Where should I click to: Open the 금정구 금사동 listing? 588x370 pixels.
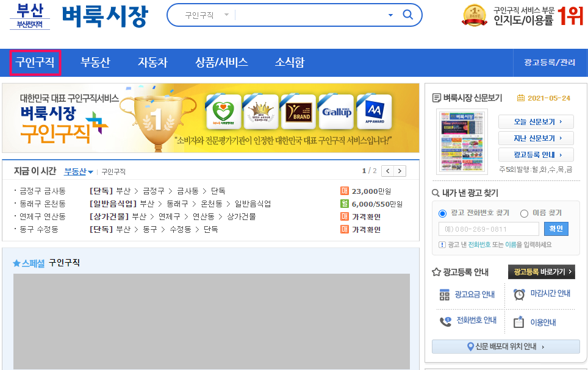pyautogui.click(x=157, y=191)
